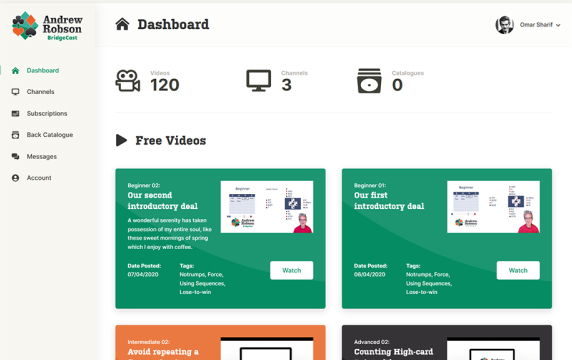Click the 'Avoid repeating a' video title
This screenshot has width=572, height=360.
click(x=163, y=352)
